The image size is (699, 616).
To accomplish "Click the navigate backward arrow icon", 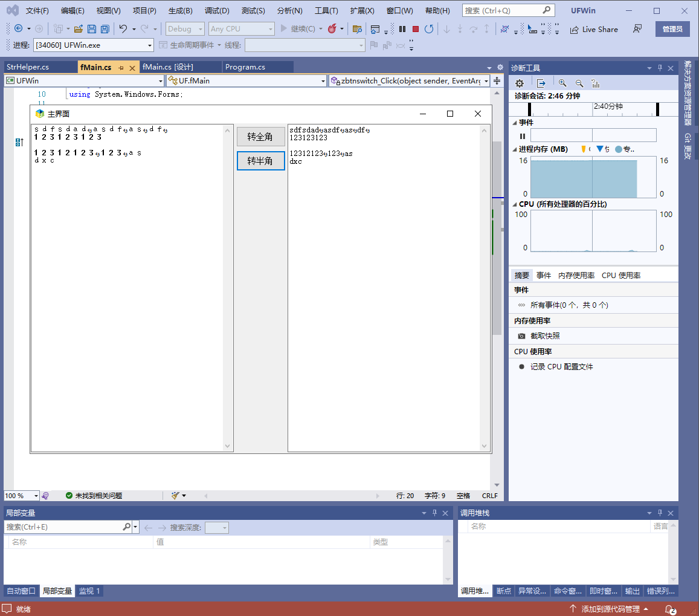I will point(18,28).
